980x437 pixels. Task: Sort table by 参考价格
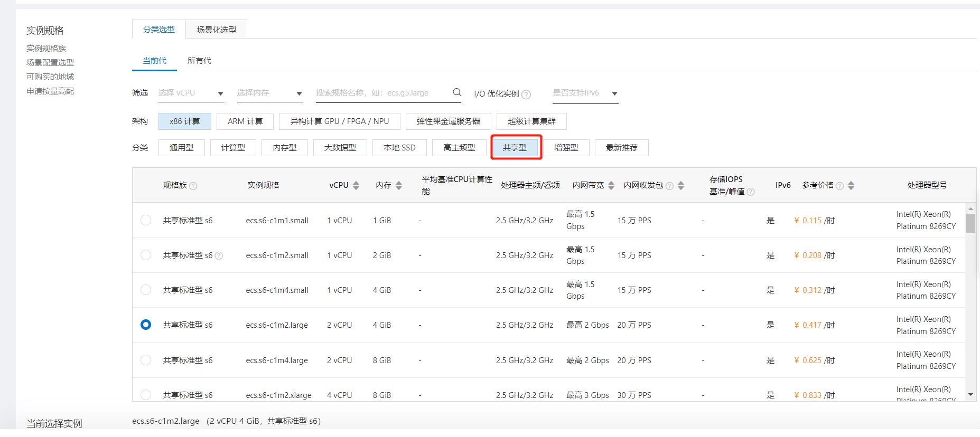pyautogui.click(x=851, y=185)
